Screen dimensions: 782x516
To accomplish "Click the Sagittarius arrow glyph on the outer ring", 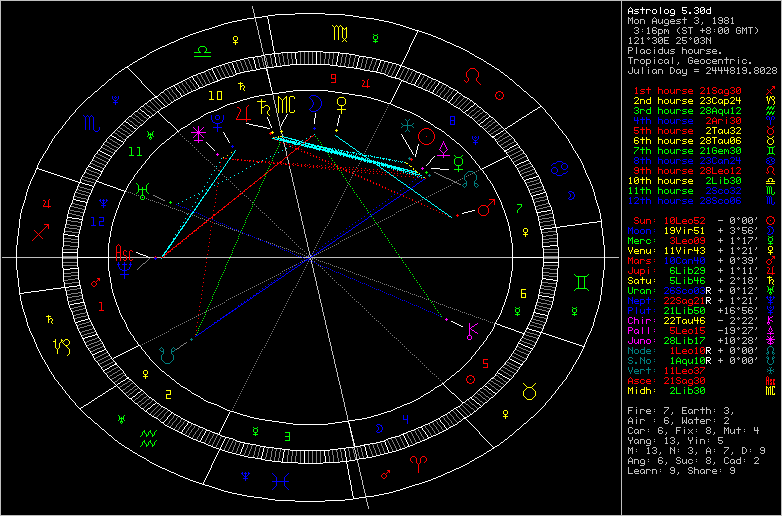I will click(x=43, y=233).
